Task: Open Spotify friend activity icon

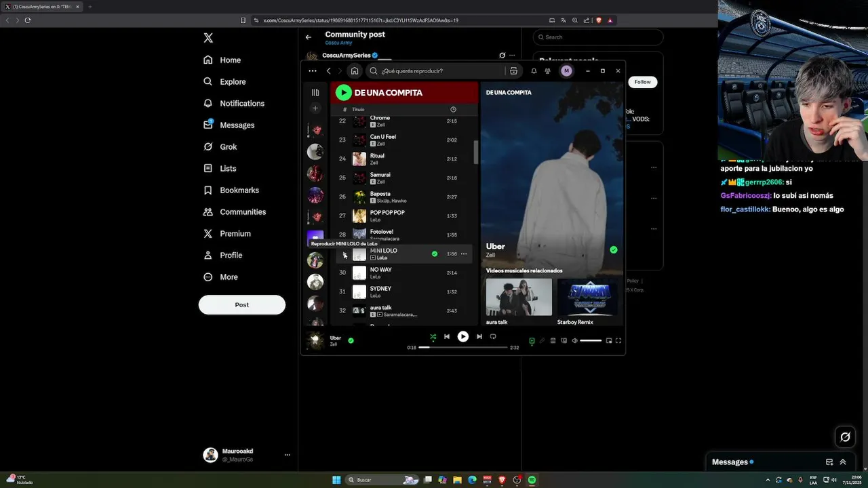Action: click(x=547, y=70)
